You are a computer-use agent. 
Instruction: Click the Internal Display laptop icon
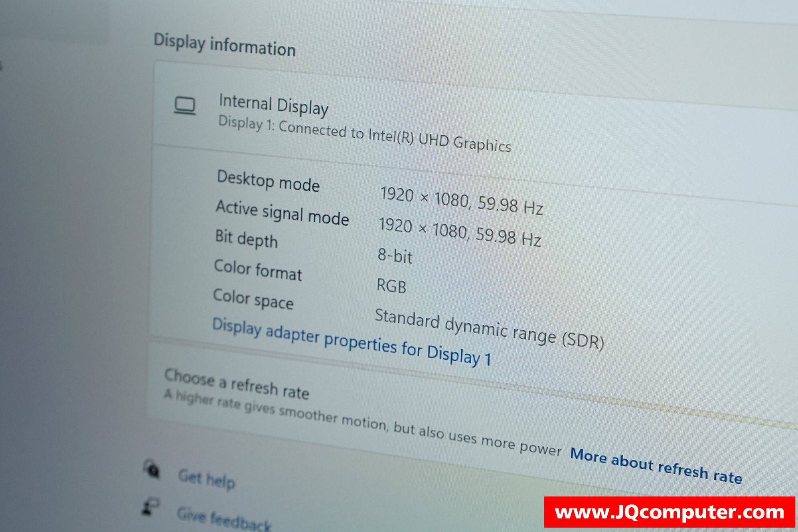point(185,106)
